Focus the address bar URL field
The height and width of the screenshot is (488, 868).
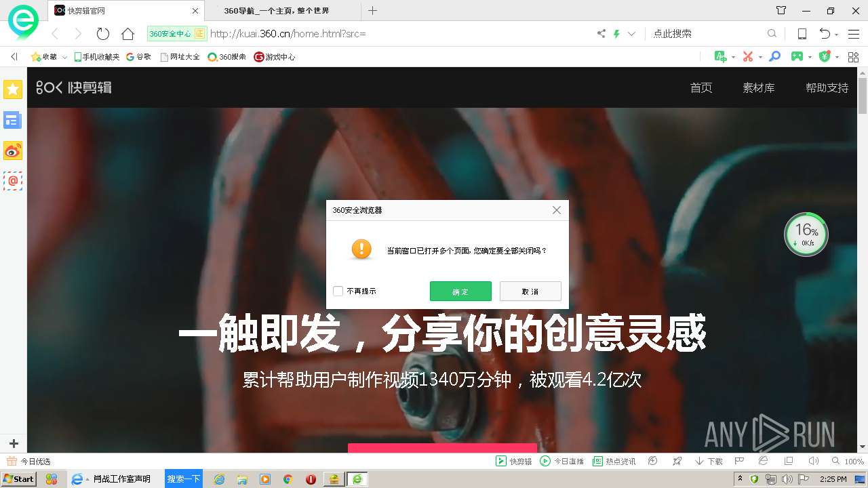pos(400,34)
